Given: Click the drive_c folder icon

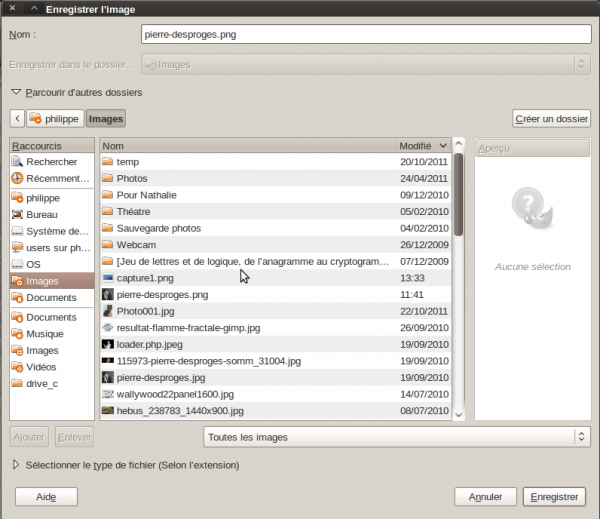Looking at the screenshot, I should click(17, 384).
